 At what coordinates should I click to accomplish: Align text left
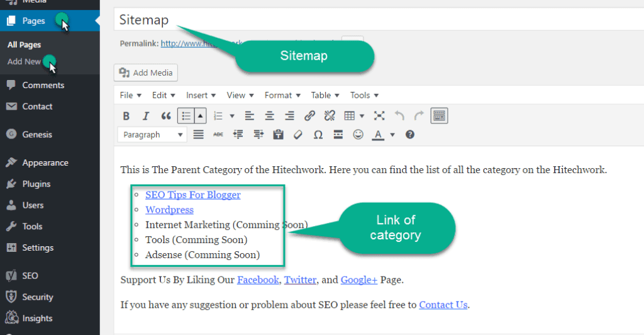pos(249,116)
